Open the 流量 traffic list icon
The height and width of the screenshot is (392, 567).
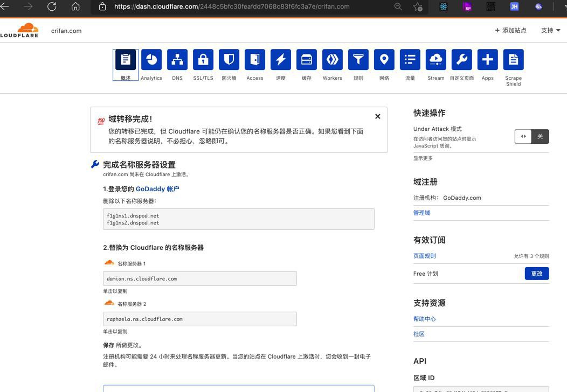[410, 60]
